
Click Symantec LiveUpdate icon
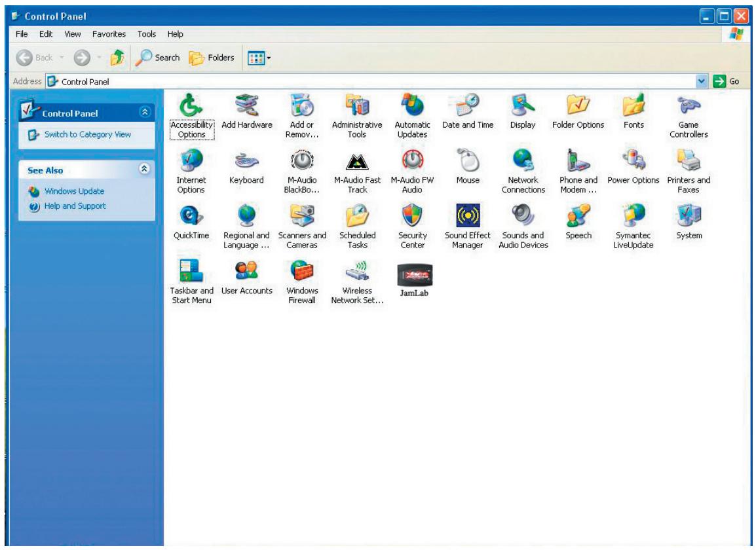[x=633, y=215]
